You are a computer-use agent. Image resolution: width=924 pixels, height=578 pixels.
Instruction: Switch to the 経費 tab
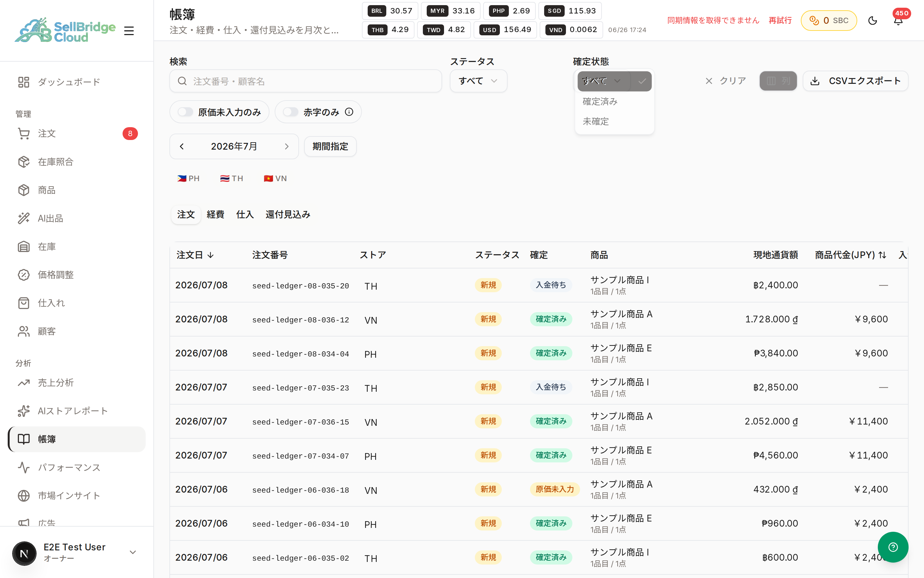point(215,215)
